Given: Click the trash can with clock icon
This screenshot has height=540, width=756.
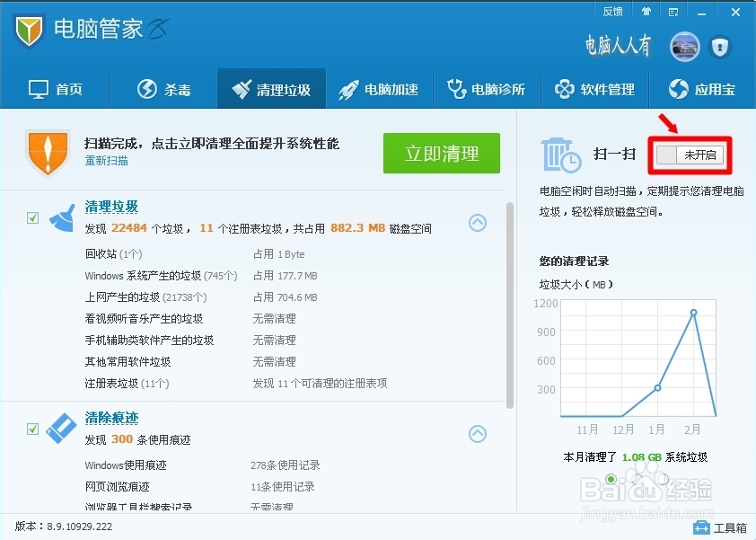Looking at the screenshot, I should [x=561, y=155].
